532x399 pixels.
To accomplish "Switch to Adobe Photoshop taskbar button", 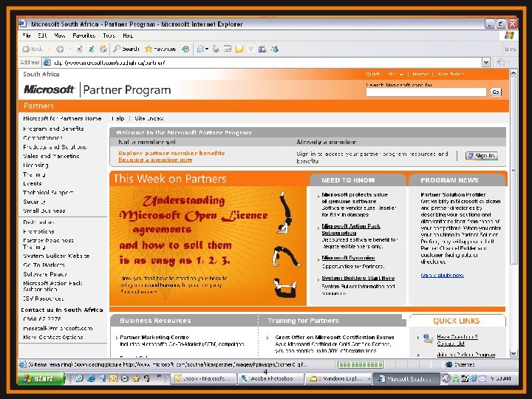I will (270, 378).
